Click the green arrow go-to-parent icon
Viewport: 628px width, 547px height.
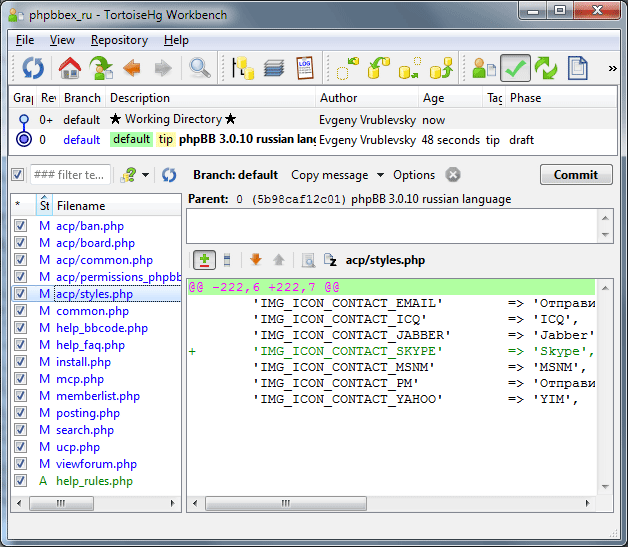point(101,68)
